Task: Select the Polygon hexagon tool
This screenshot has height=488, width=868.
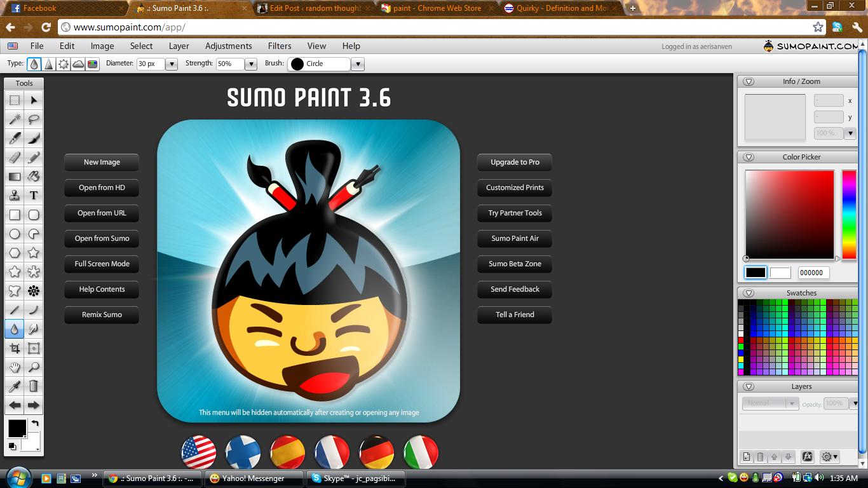Action: click(15, 253)
